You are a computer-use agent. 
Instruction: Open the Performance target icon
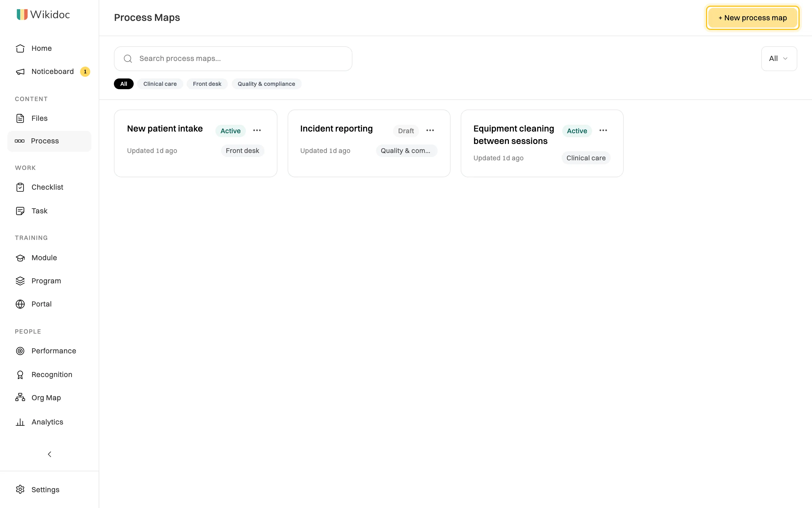click(20, 351)
